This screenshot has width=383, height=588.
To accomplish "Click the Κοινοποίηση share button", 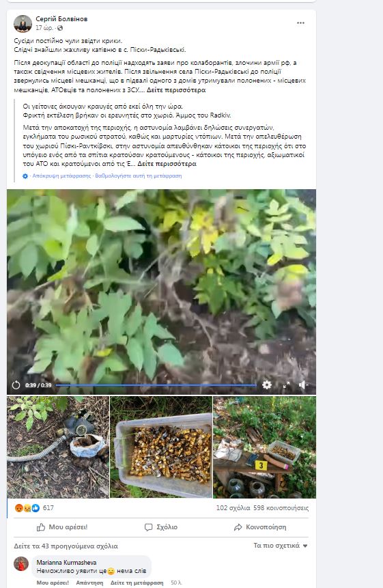I will click(x=260, y=527).
